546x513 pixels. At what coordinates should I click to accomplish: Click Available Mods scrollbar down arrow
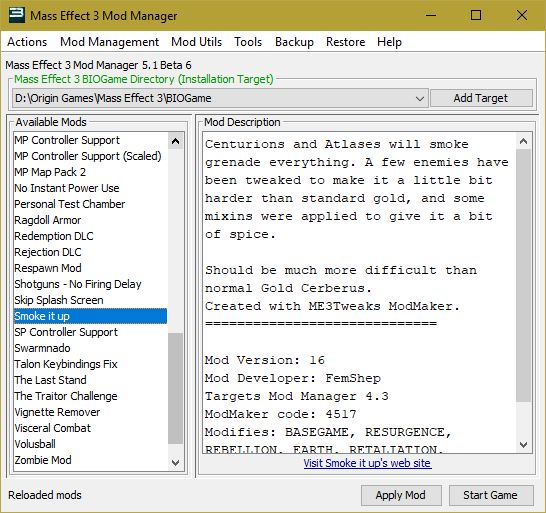pyautogui.click(x=176, y=463)
